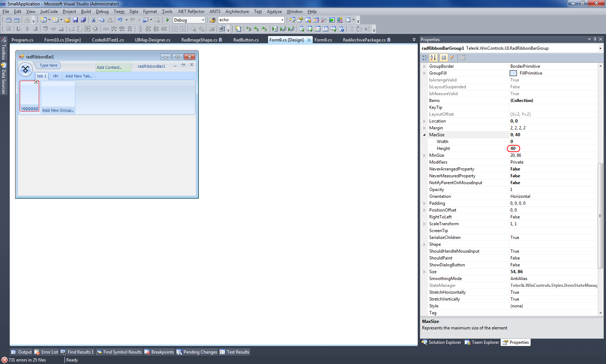The height and width of the screenshot is (364, 606).
Task: Switch Properties grid to Categorized view
Action: pyautogui.click(x=425, y=58)
